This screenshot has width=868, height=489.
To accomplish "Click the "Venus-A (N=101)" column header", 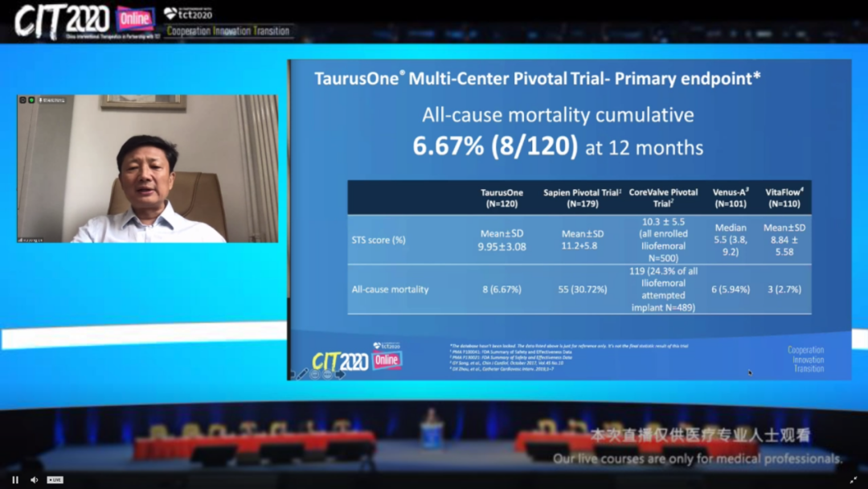I will coord(731,198).
